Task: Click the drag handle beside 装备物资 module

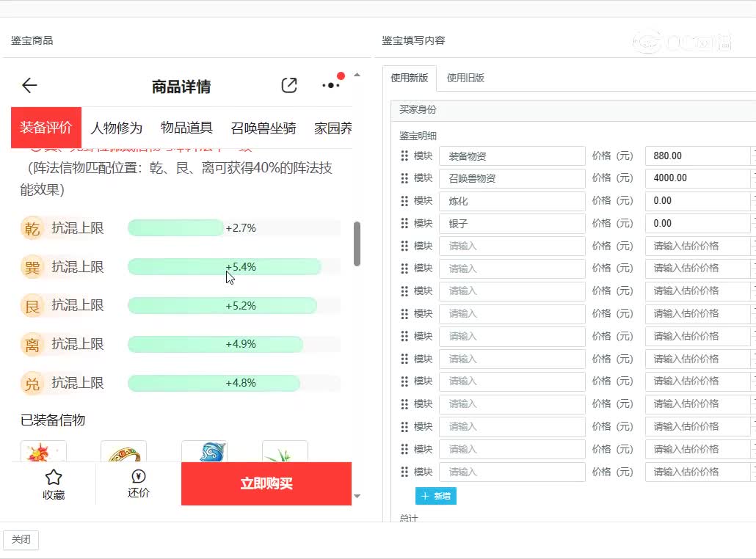Action: click(x=402, y=156)
